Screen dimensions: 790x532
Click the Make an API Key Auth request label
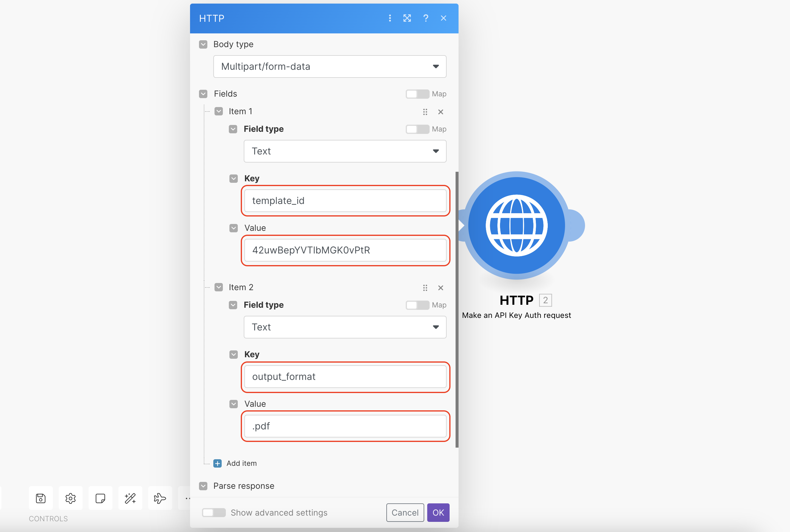click(516, 316)
